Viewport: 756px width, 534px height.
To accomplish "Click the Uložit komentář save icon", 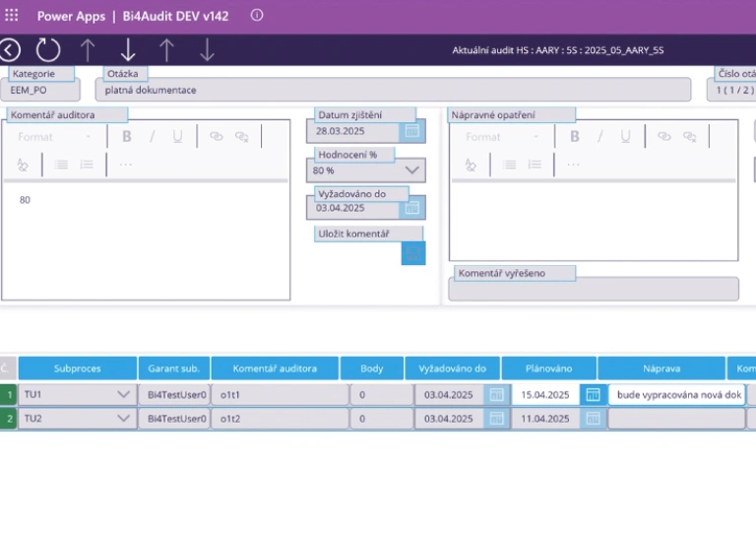I will [413, 253].
